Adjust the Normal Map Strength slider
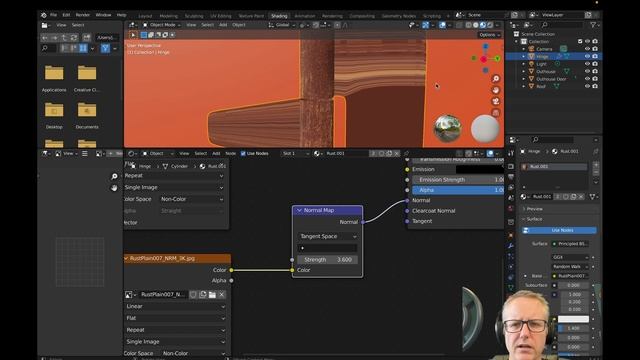Image resolution: width=640 pixels, height=360 pixels. [327, 260]
